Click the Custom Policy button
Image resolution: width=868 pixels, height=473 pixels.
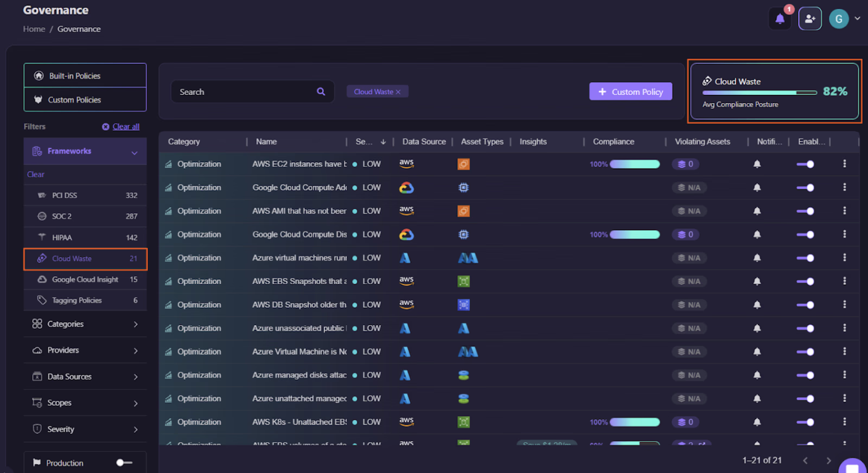[630, 92]
